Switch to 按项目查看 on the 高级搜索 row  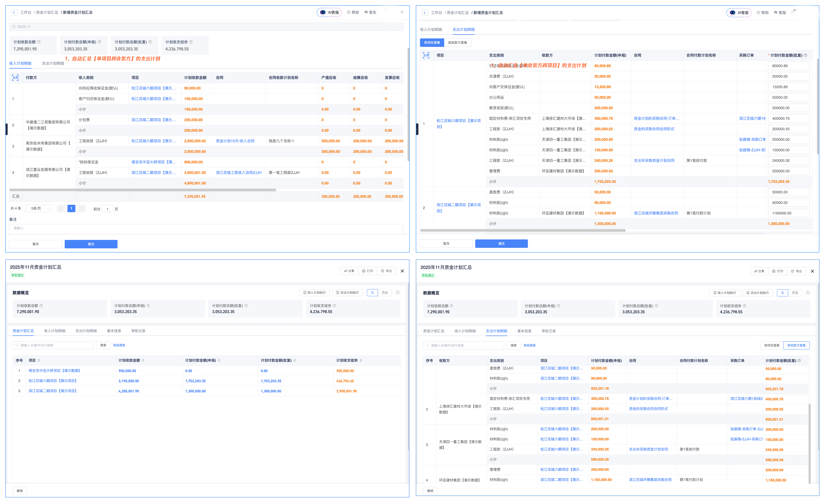tap(772, 345)
